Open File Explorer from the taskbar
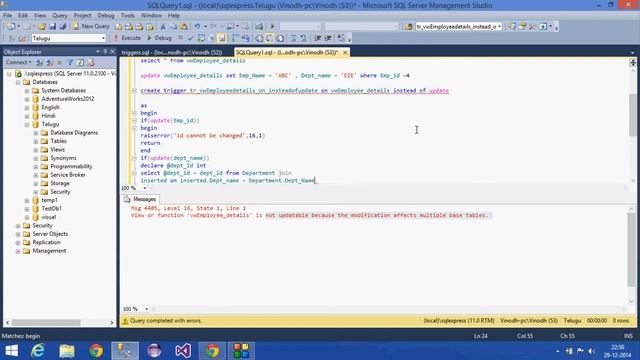 point(67,351)
